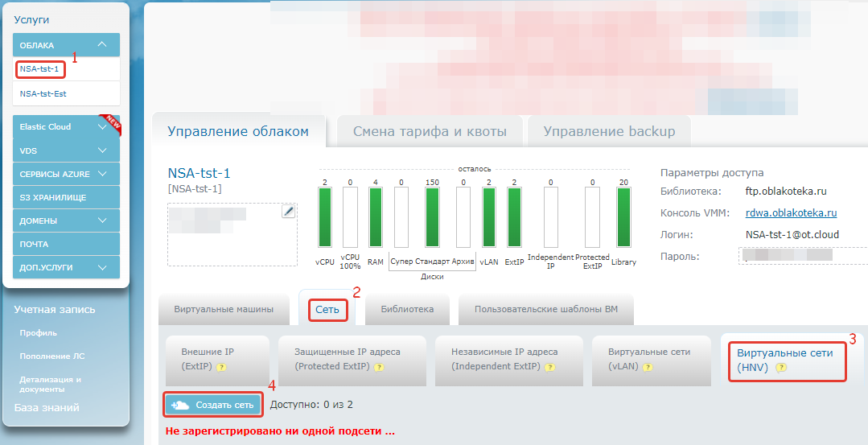Switch to Смена тарифа и квоты tab
The height and width of the screenshot is (445, 868).
click(x=430, y=132)
